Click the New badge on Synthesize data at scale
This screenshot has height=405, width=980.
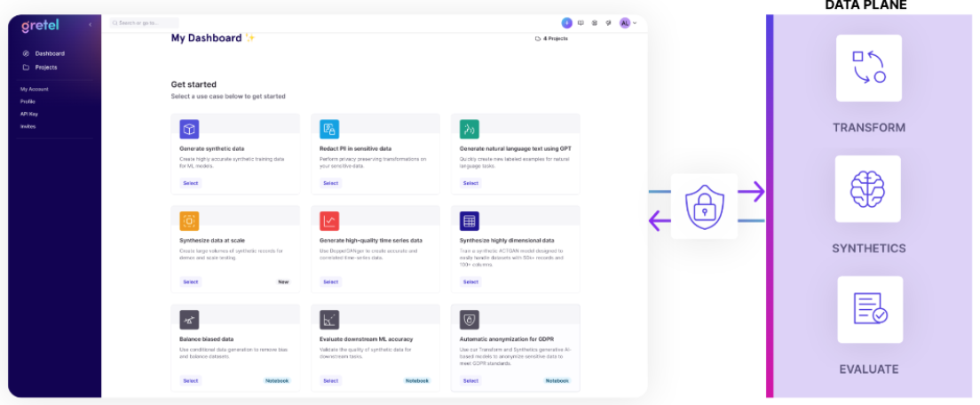(283, 282)
